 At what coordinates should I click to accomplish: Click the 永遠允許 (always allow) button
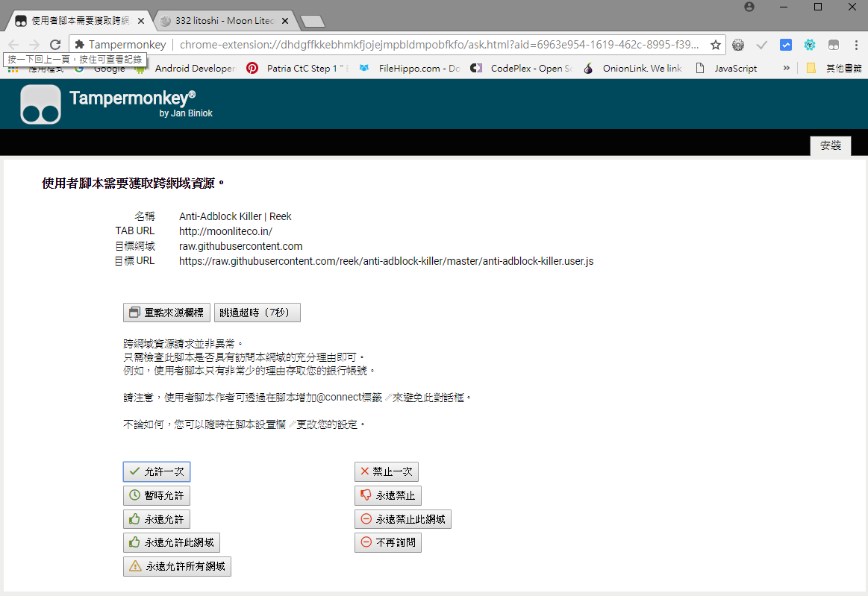[x=157, y=519]
